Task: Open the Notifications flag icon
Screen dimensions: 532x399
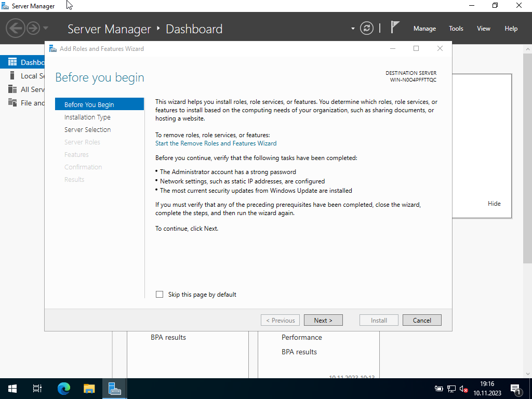Action: [395, 27]
